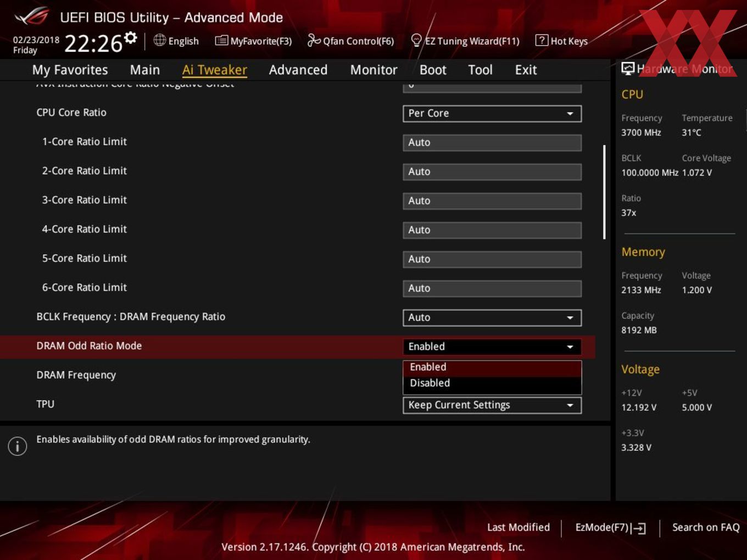Choose Disabled in dropdown list

pos(492,383)
